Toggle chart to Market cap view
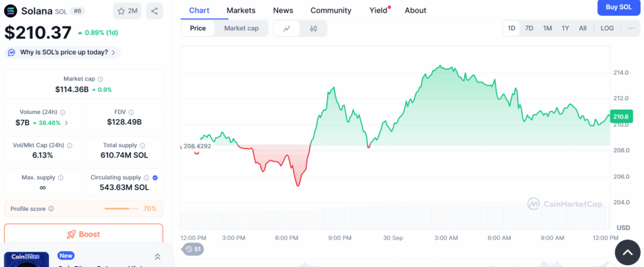The height and width of the screenshot is (267, 644). 241,28
